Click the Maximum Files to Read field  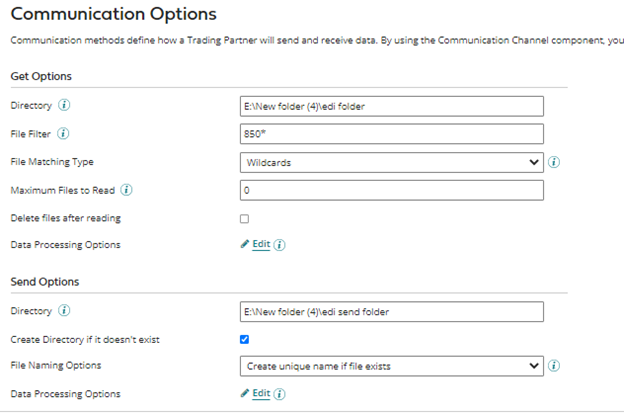coord(392,190)
